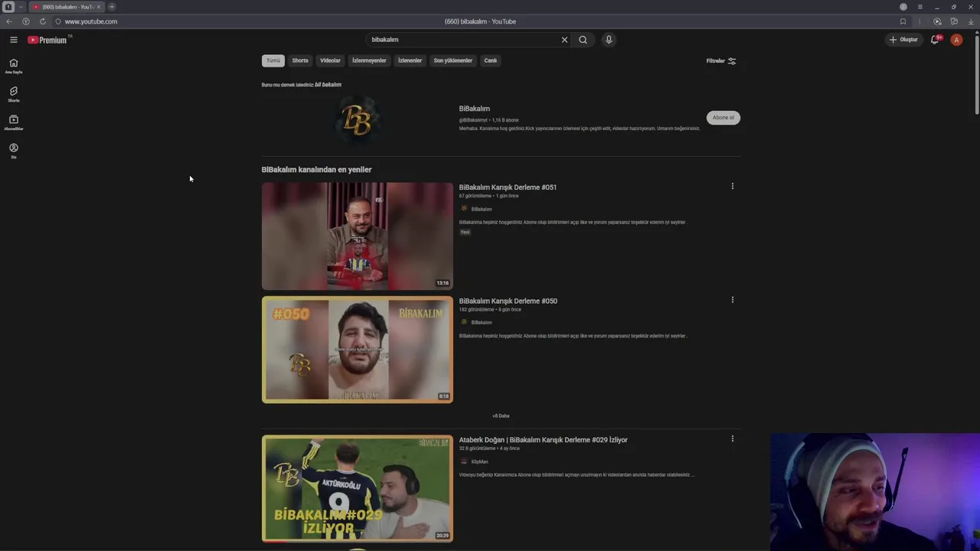Click the magnifier search button
This screenshot has height=551, width=980.
click(583, 40)
